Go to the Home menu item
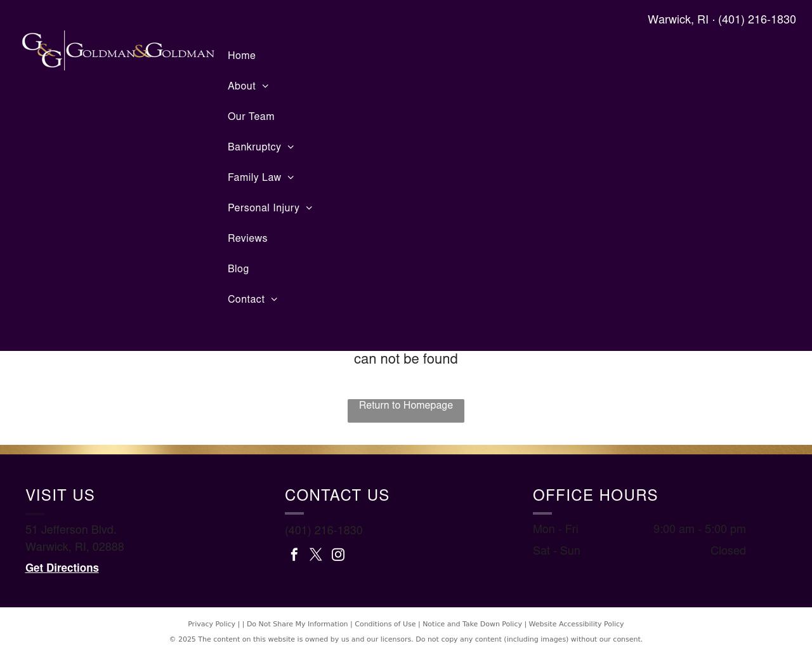 point(242,56)
